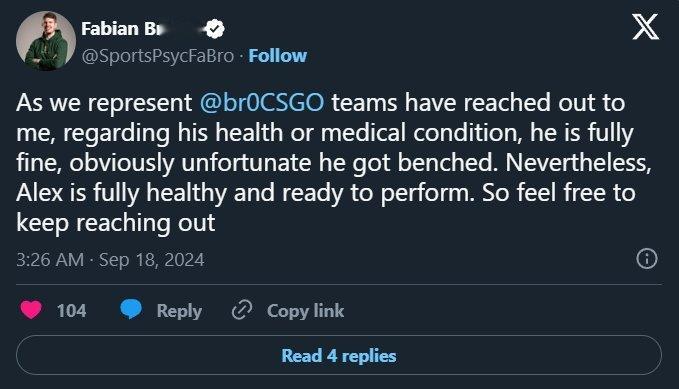
Task: Click the verified checkmark badge
Action: pyautogui.click(x=215, y=29)
